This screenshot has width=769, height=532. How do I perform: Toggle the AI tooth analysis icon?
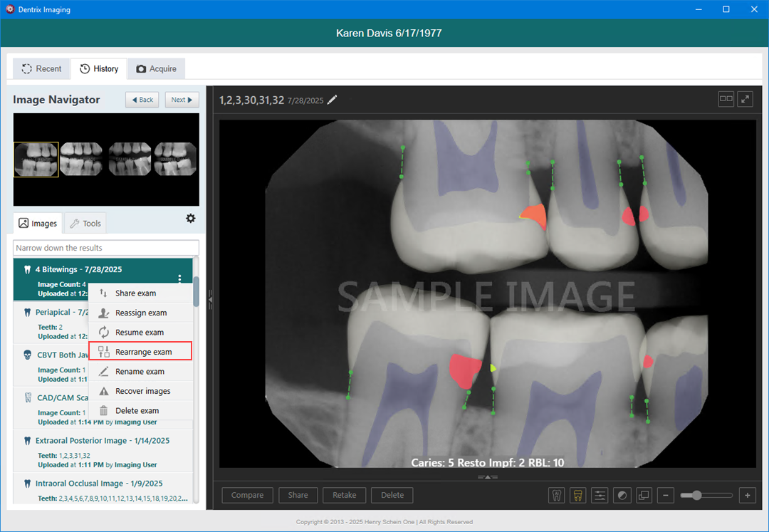pyautogui.click(x=556, y=495)
